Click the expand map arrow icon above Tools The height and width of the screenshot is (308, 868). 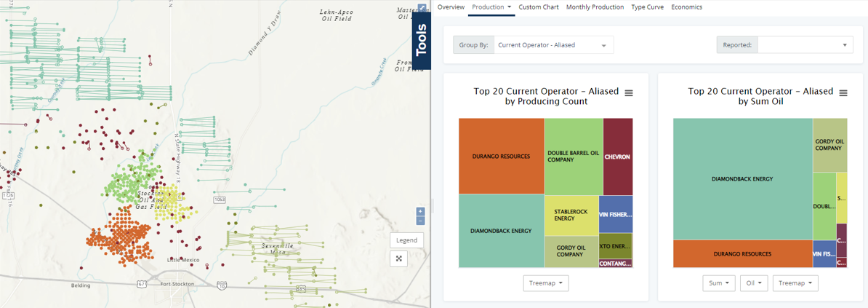point(422,8)
